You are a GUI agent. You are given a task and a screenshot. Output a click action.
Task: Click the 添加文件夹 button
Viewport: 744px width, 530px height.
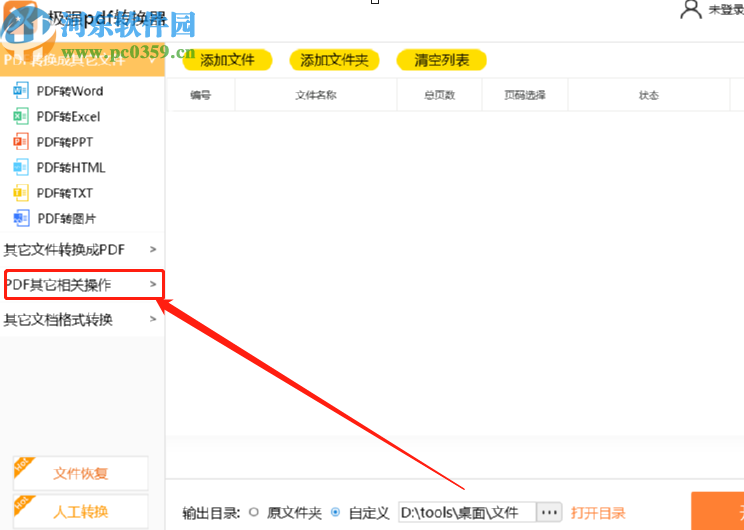point(335,60)
